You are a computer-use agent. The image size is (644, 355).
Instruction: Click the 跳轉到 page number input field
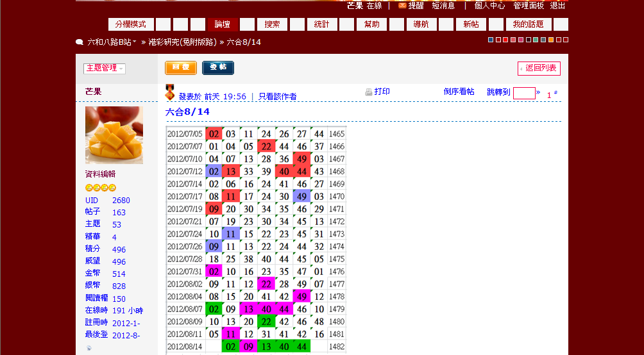pos(523,93)
